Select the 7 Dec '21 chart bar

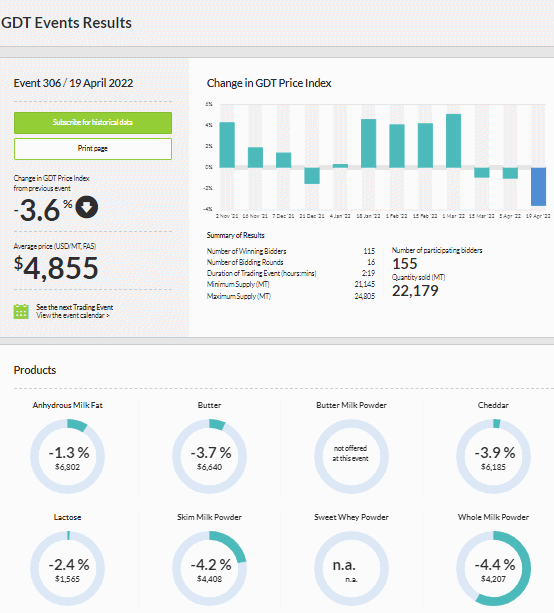283,160
